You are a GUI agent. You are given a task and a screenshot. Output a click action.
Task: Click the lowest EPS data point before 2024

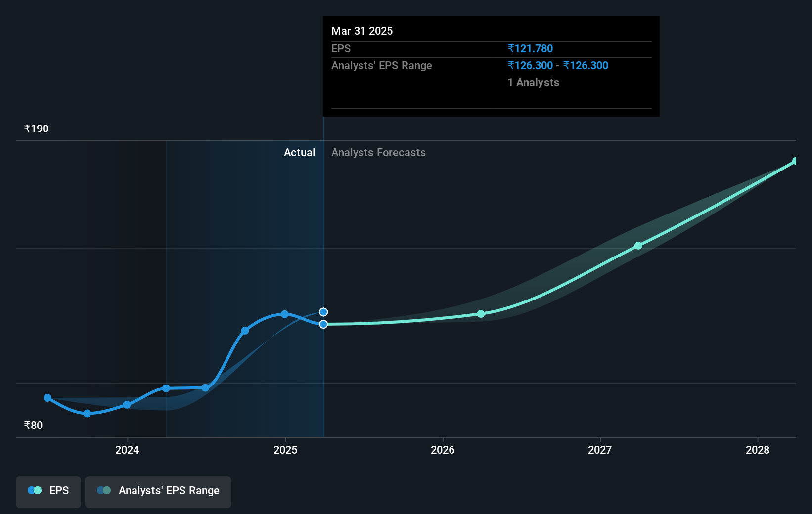pyautogui.click(x=87, y=414)
